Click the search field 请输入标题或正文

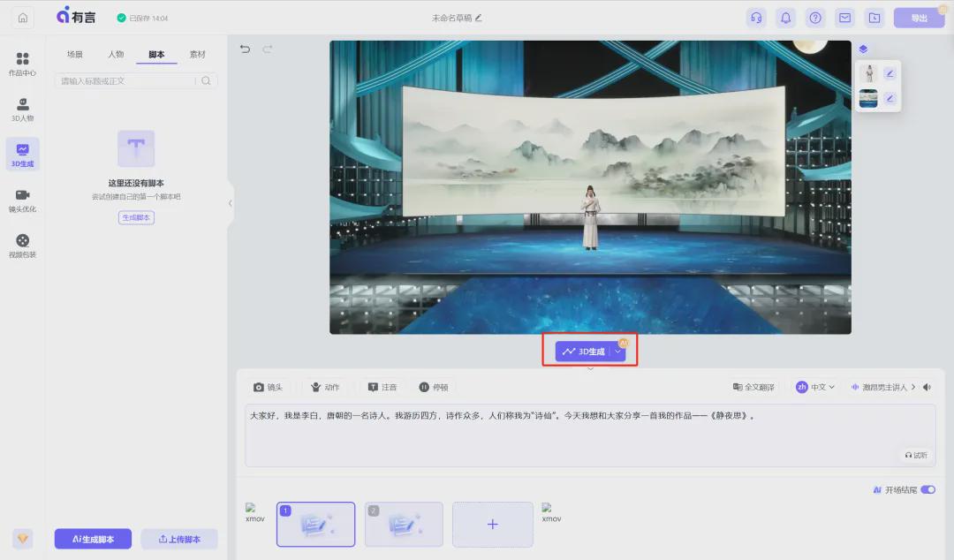(128, 80)
